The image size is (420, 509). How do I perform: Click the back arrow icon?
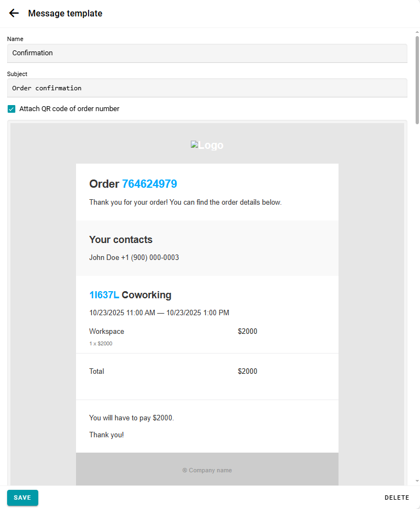[x=14, y=13]
